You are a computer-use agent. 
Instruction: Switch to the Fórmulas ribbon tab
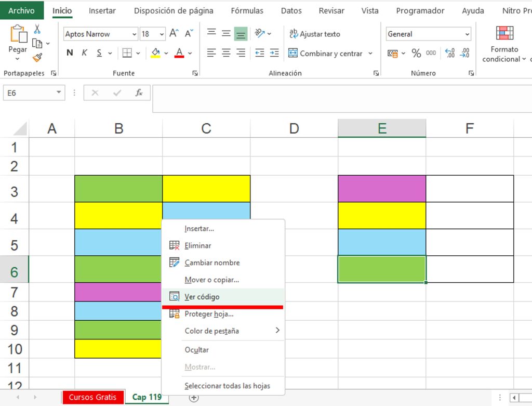247,11
